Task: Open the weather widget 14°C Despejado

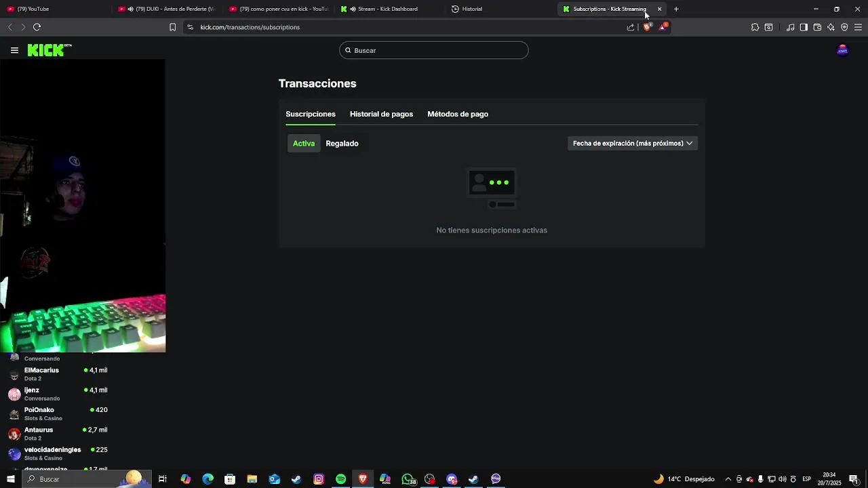Action: click(x=684, y=479)
